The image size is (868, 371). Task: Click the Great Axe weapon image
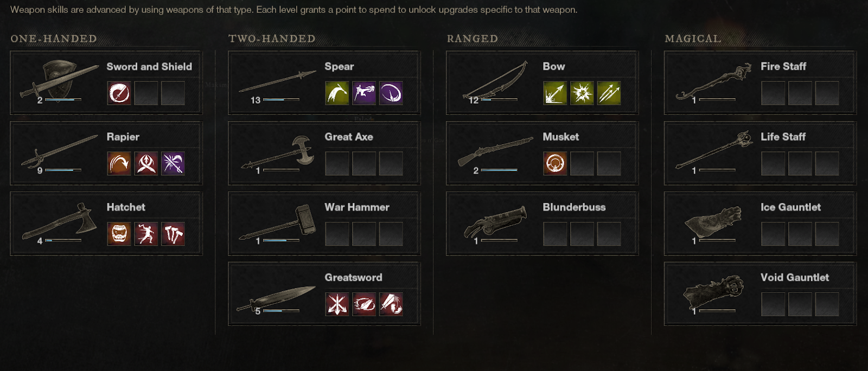tap(278, 153)
